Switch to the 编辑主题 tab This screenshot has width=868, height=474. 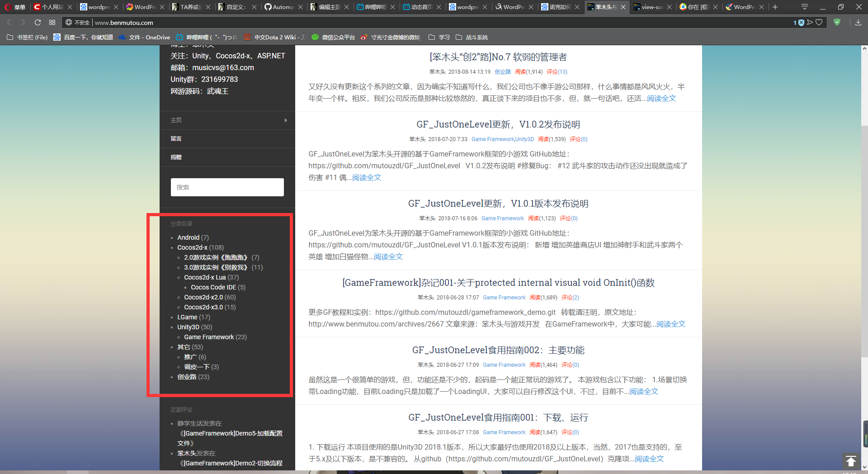(x=329, y=7)
